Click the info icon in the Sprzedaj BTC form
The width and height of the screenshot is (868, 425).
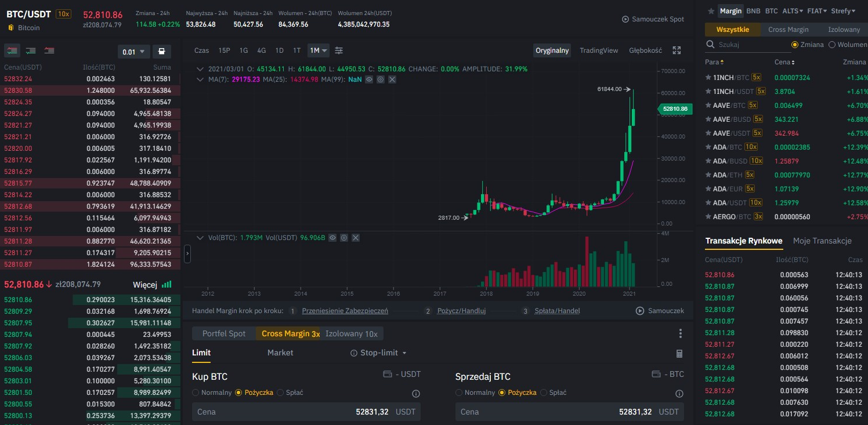tap(679, 394)
